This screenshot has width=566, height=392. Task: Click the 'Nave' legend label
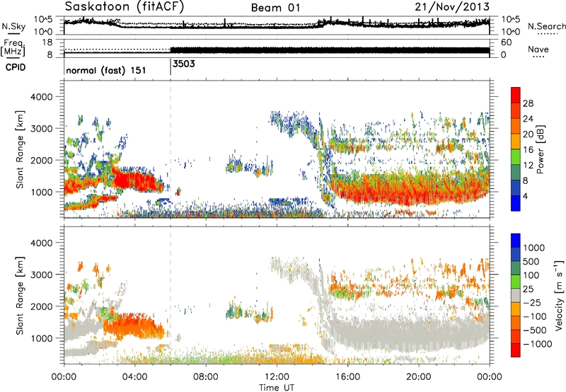538,49
